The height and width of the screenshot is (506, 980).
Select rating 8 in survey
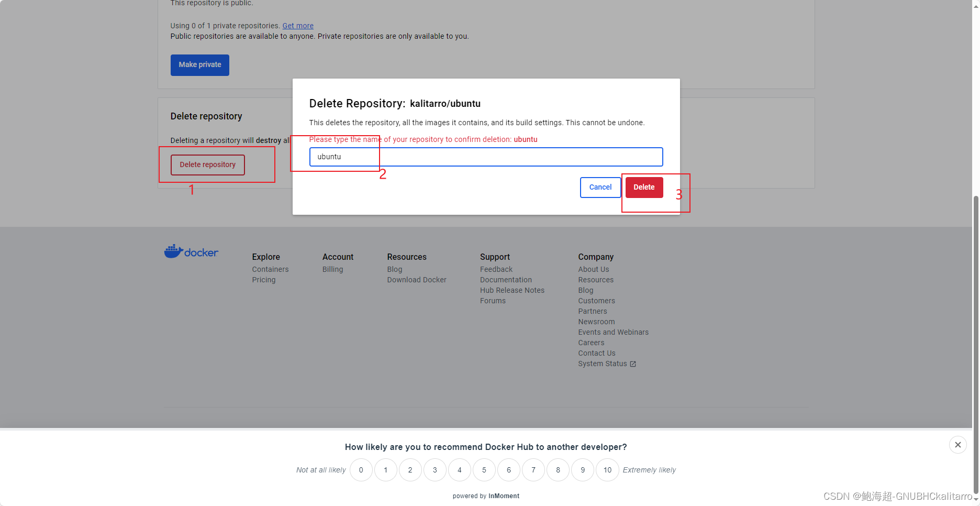pos(558,470)
